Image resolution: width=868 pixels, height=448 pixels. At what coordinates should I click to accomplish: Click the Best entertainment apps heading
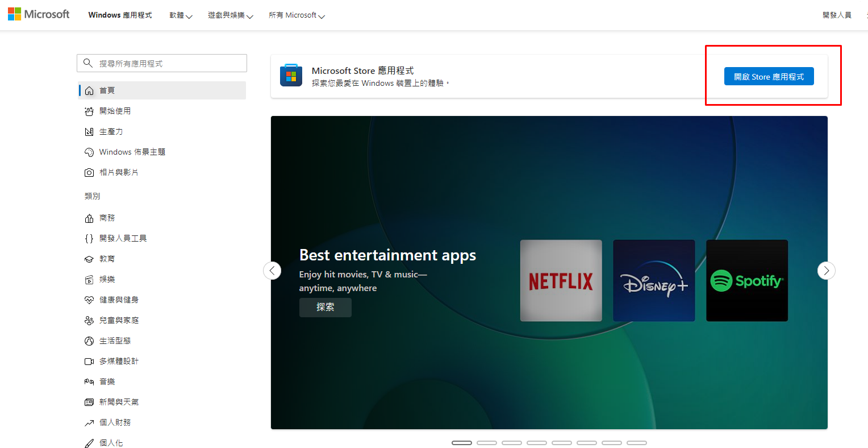click(x=387, y=255)
